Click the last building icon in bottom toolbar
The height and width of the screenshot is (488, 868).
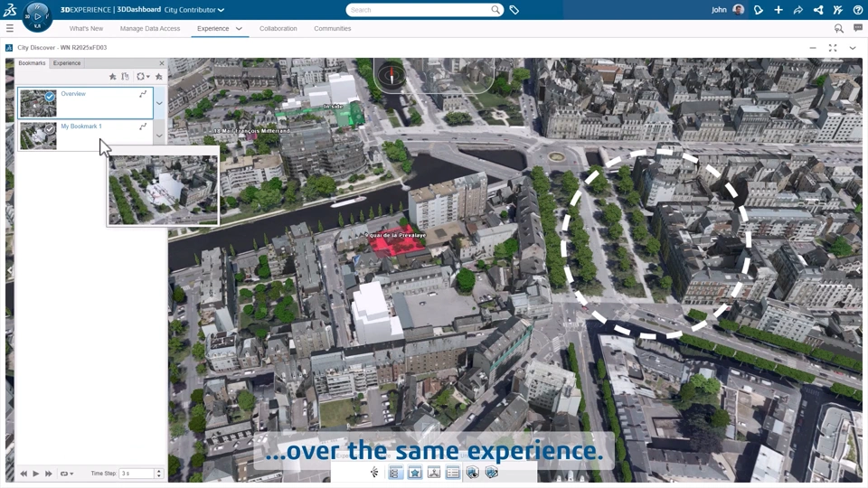pos(492,473)
